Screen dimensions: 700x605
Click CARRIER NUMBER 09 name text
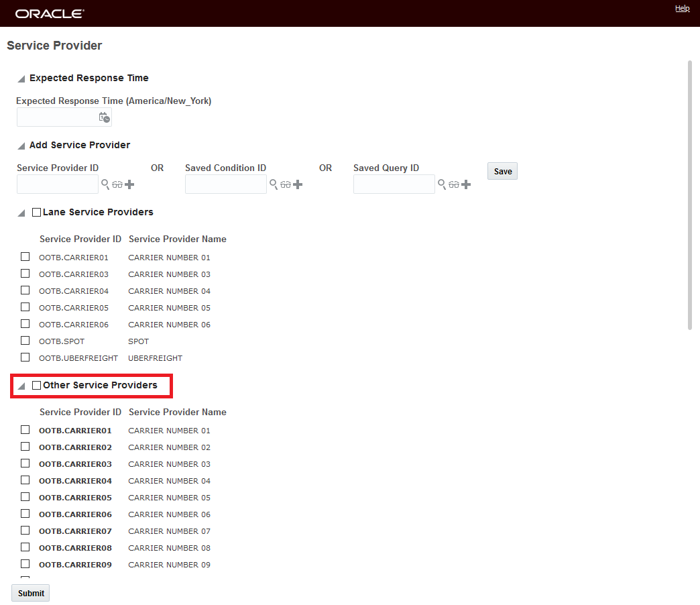coord(169,564)
